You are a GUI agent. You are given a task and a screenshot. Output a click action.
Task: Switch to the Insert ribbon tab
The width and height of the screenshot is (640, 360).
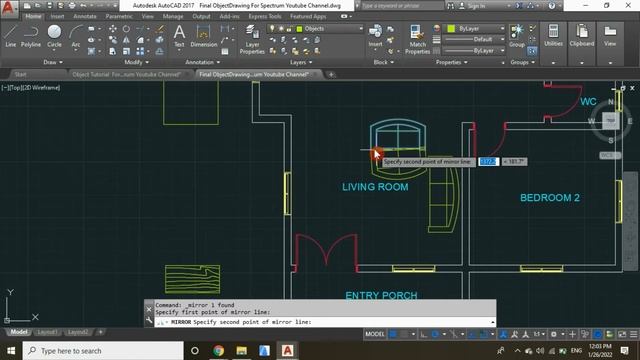coord(58,16)
